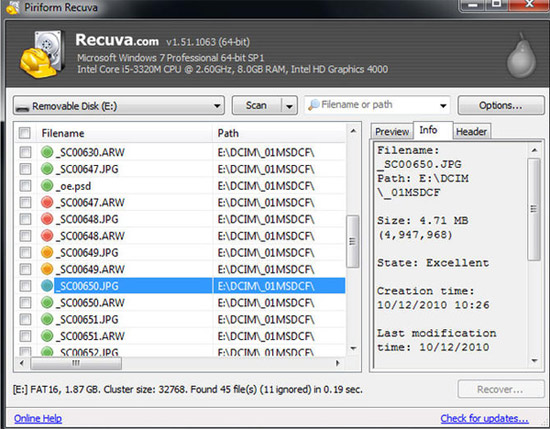
Task: Click Check for updates link
Action: 484,418
